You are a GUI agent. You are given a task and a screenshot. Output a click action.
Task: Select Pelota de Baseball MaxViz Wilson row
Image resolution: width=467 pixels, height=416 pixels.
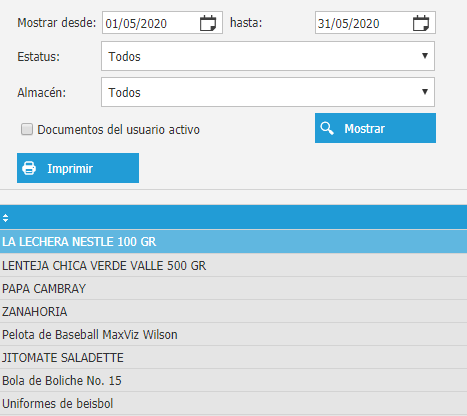point(233,334)
